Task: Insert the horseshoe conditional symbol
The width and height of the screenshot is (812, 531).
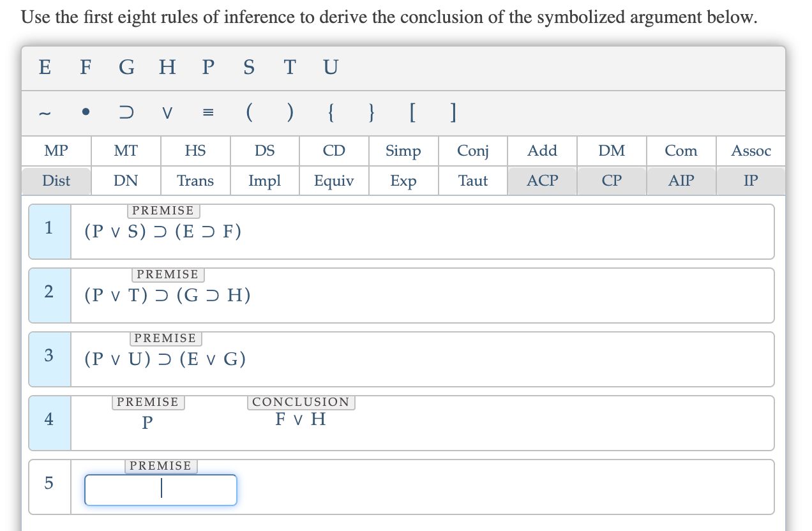Action: (126, 112)
